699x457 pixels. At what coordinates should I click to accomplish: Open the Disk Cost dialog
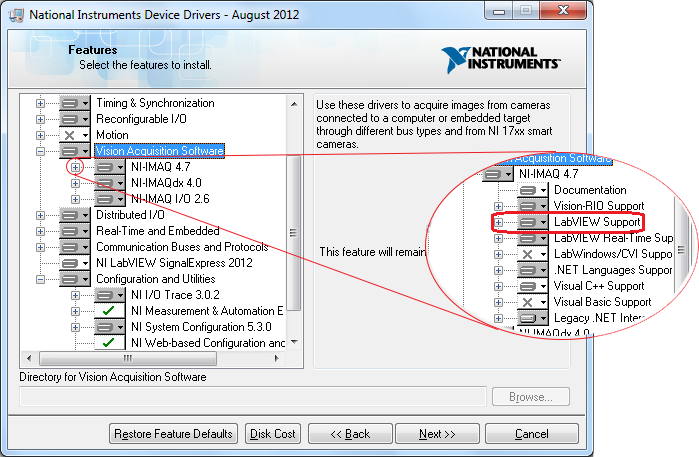(273, 434)
